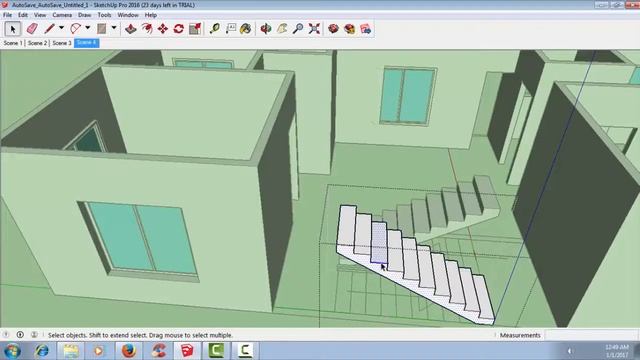
Task: Click the status bar credits icon
Action: point(20,335)
